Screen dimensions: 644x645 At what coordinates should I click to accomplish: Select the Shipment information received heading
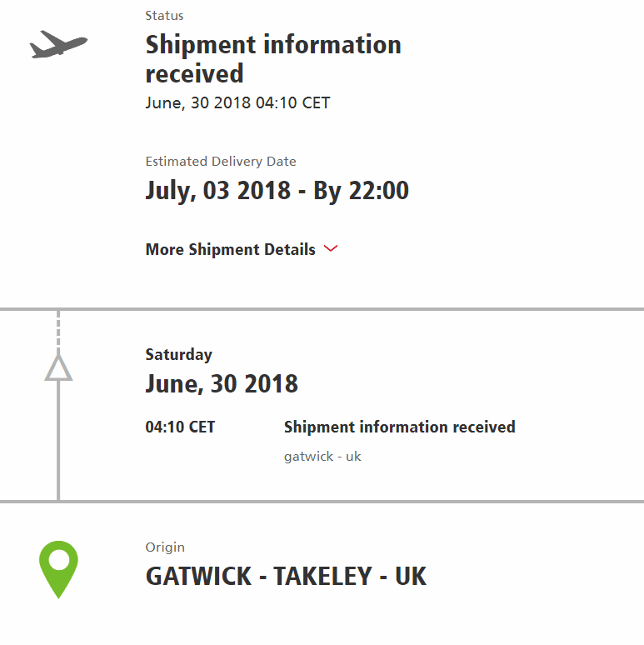tap(273, 59)
